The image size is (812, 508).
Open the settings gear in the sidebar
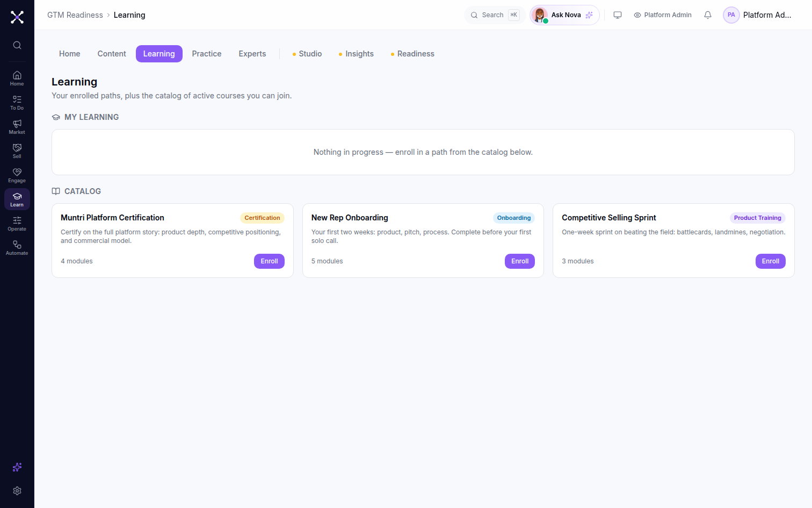(17, 491)
